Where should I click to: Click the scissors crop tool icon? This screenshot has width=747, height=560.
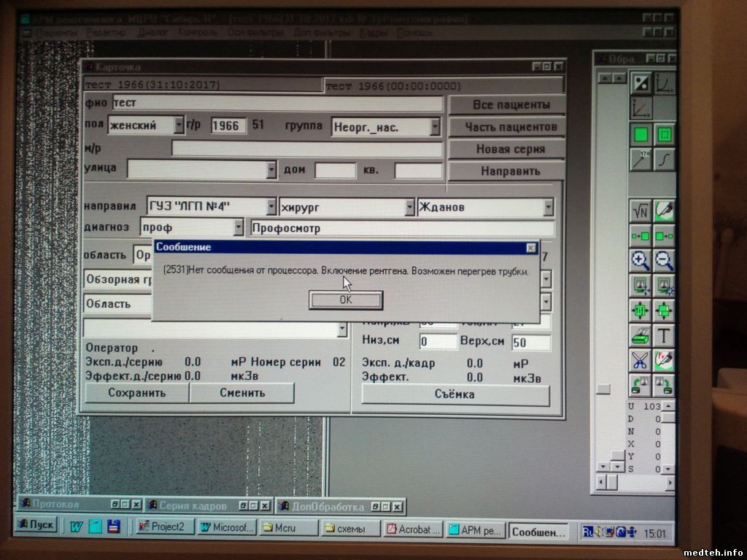pyautogui.click(x=640, y=360)
